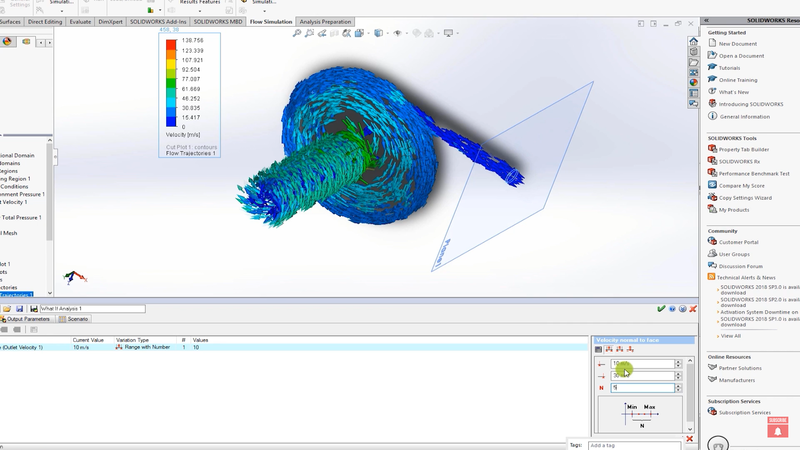
Task: Open the Performance Benchmark Test link
Action: pyautogui.click(x=754, y=173)
